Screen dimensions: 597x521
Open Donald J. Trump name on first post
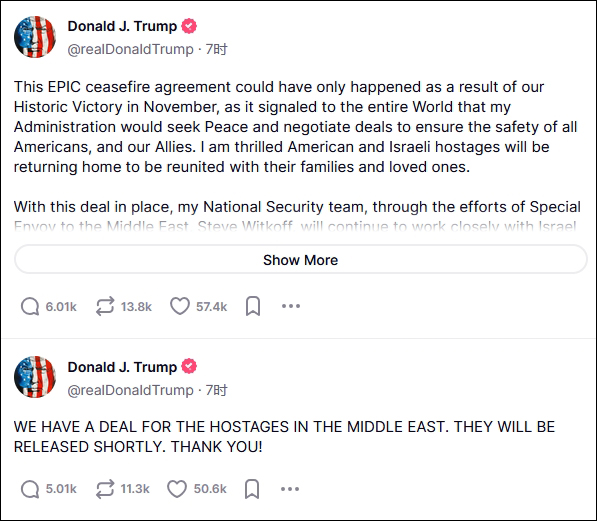122,26
